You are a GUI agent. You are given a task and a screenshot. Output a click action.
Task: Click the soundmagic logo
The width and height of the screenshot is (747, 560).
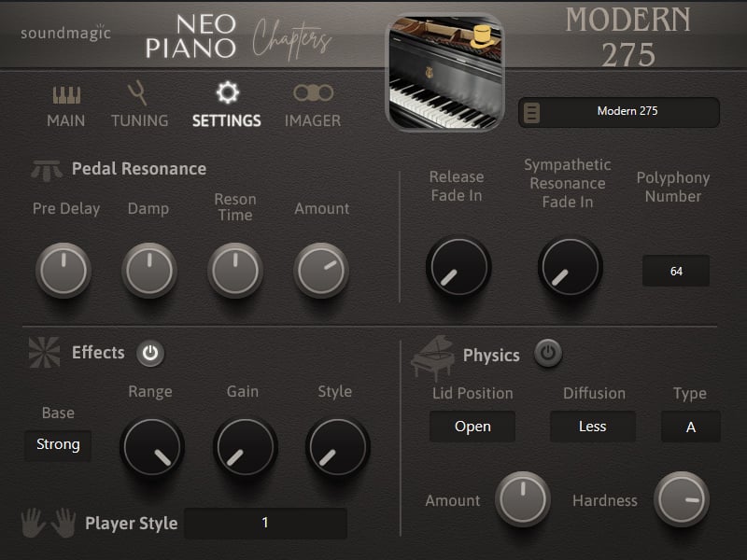65,33
